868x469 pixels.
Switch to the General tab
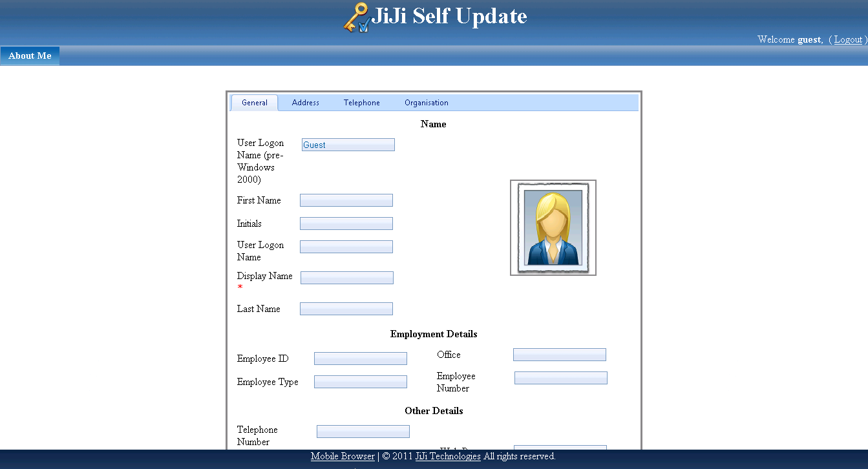coord(255,103)
